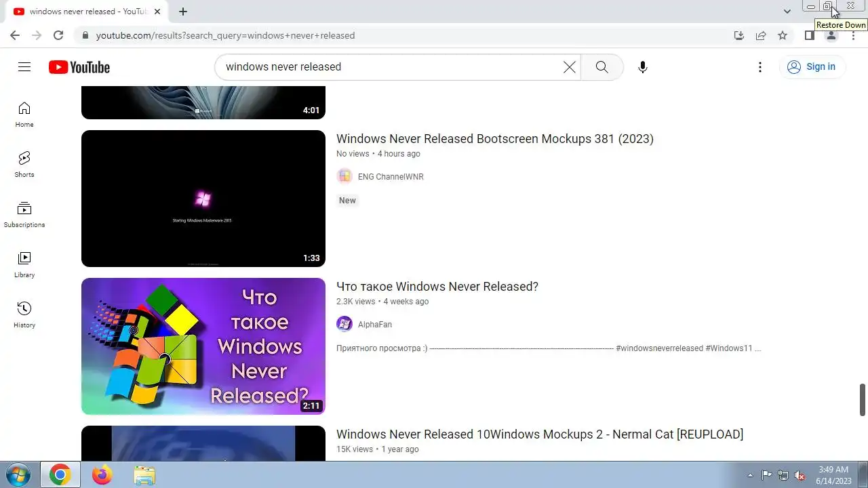Click the ENG ChannelWNR avatar
868x488 pixels.
click(x=344, y=176)
